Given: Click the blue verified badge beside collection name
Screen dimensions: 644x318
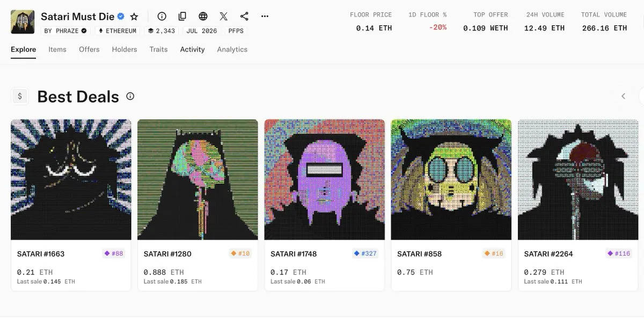Looking at the screenshot, I should [x=121, y=17].
